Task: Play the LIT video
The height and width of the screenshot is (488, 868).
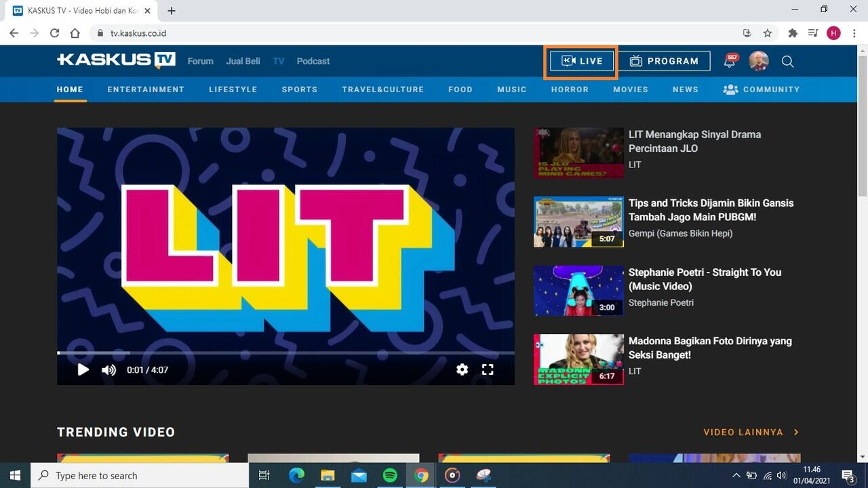Action: click(x=83, y=369)
